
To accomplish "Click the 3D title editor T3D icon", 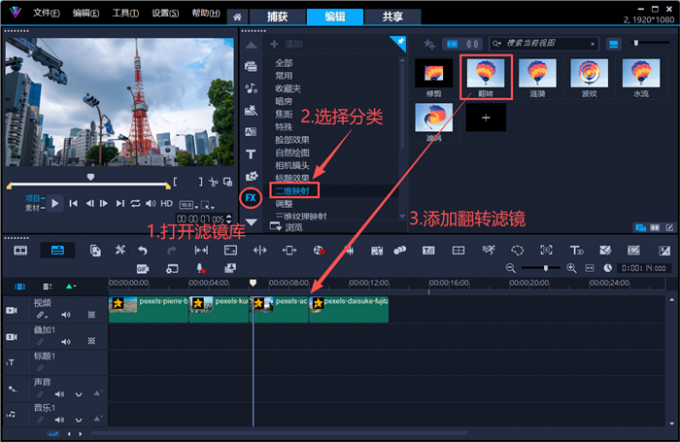I will pos(576,250).
